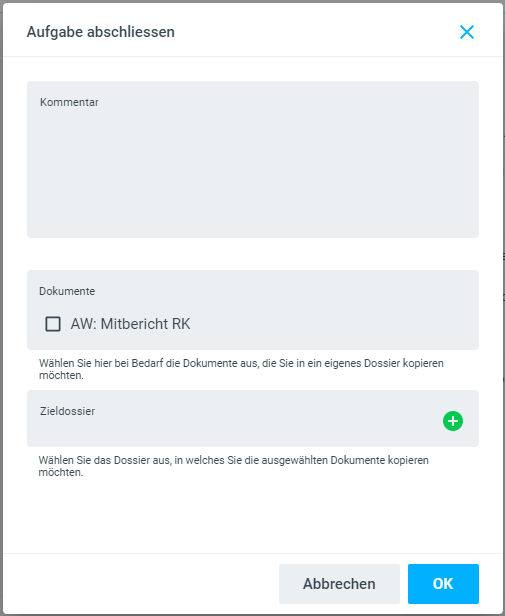
Task: Select the AW: Mitbericht RK document label
Action: (x=130, y=324)
